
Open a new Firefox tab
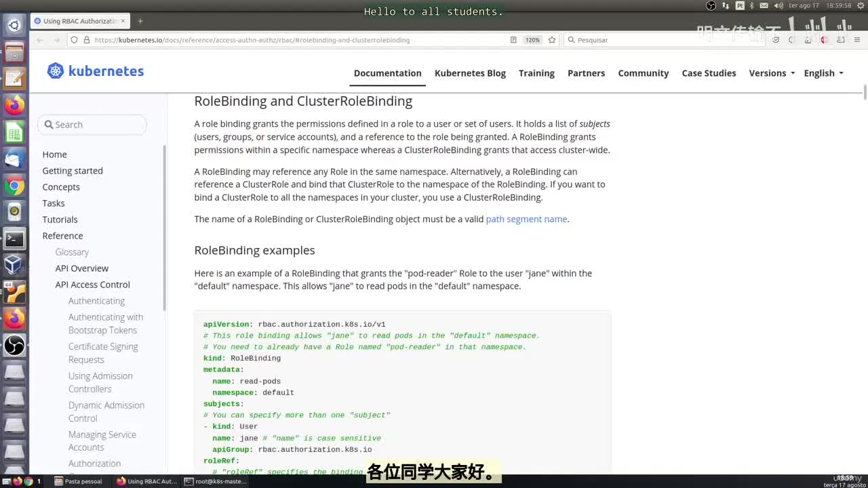point(140,21)
